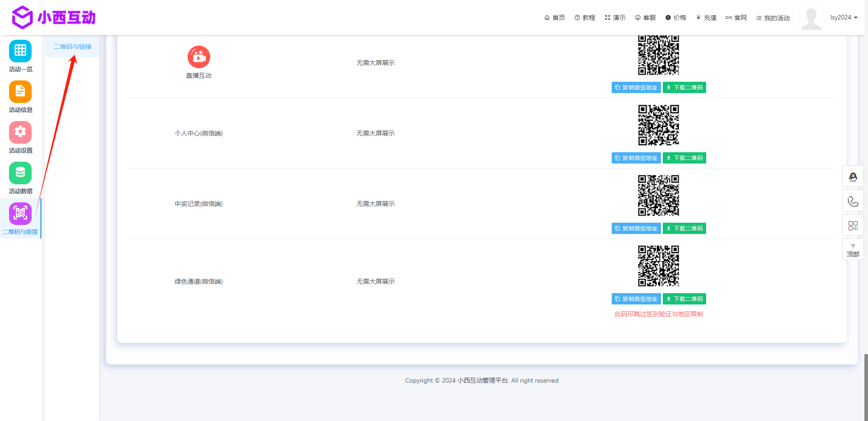Click the page vertical scrollbar thumb
The image size is (868, 421).
[x=866, y=387]
